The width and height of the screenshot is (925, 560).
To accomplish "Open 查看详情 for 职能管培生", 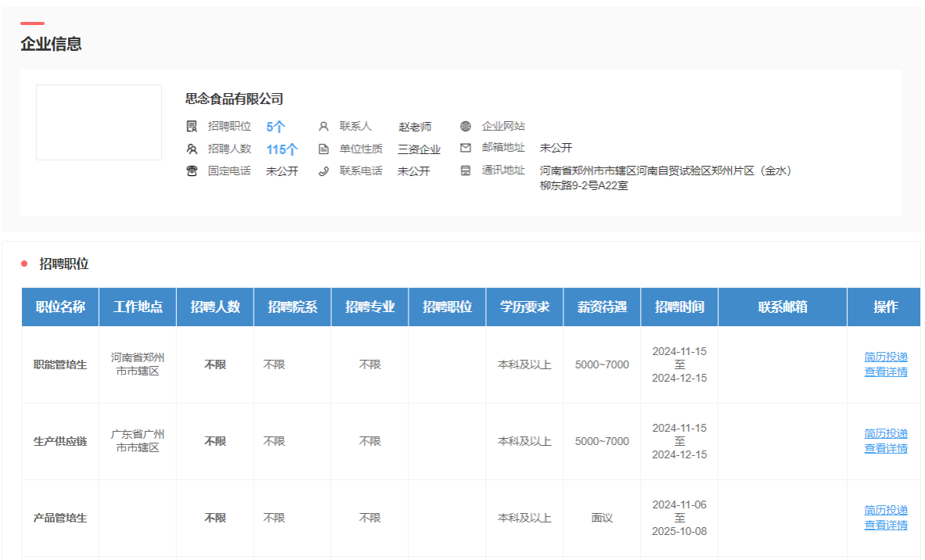I will pos(885,372).
